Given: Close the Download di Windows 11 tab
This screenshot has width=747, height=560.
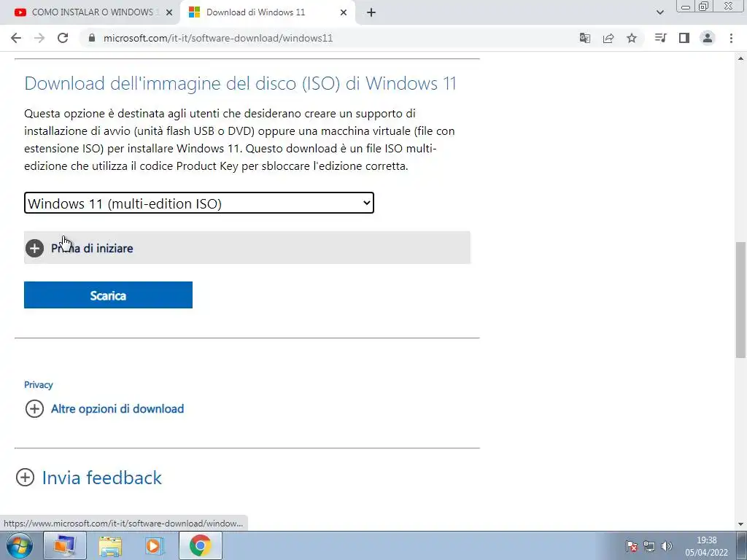Looking at the screenshot, I should pyautogui.click(x=344, y=13).
